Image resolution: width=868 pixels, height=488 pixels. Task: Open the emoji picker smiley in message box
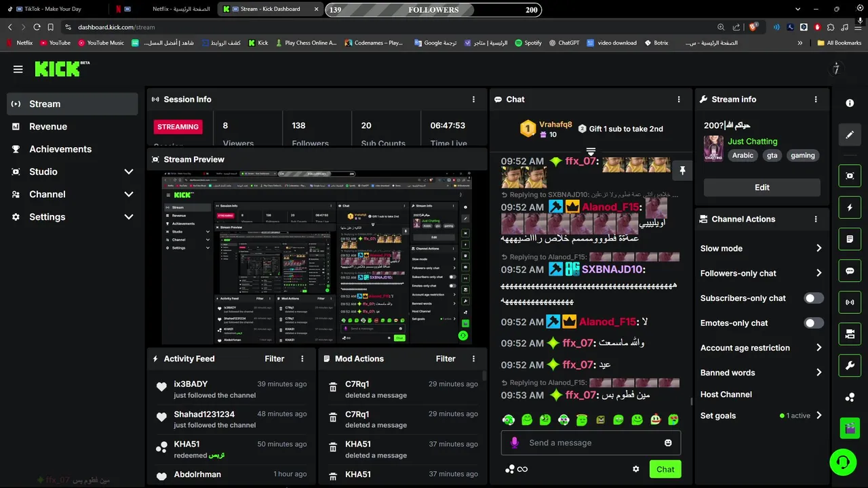pos(668,443)
